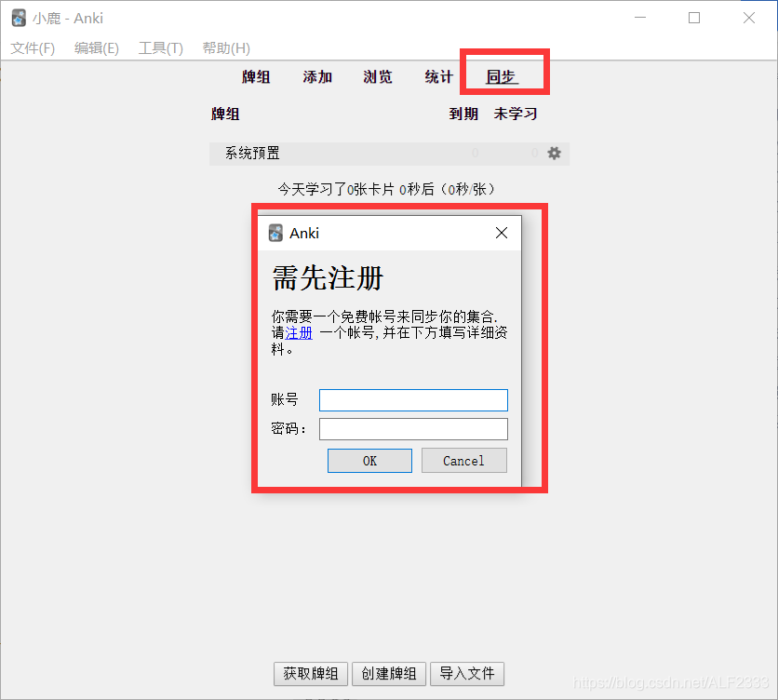Cancel the login dialog
The image size is (778, 700).
pos(464,461)
